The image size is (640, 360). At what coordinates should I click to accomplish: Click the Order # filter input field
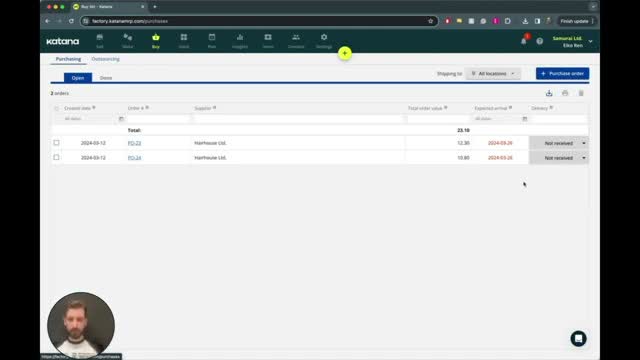159,119
